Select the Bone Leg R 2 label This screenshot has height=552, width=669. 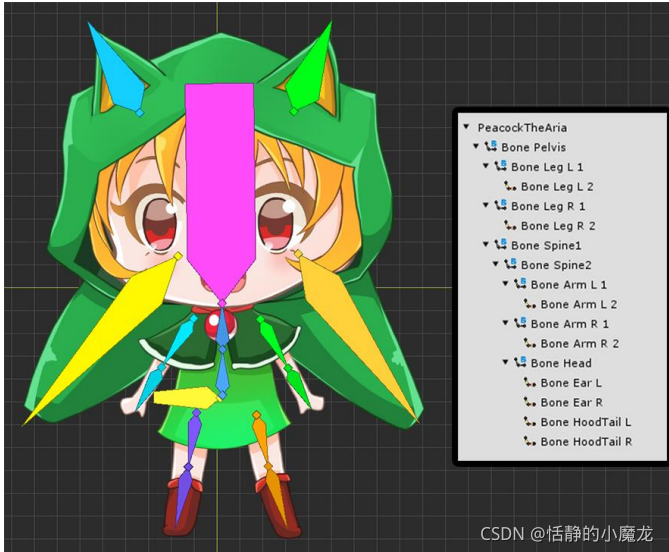[x=558, y=226]
